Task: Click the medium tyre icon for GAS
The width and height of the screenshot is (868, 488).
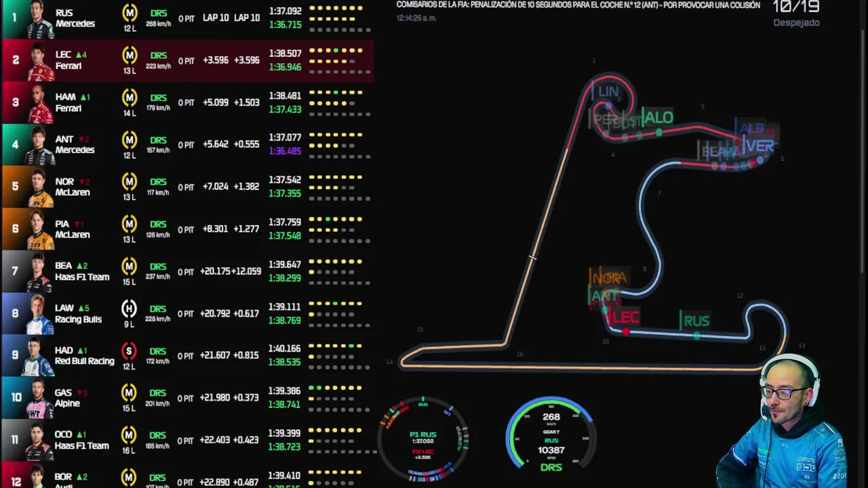Action: click(x=130, y=392)
